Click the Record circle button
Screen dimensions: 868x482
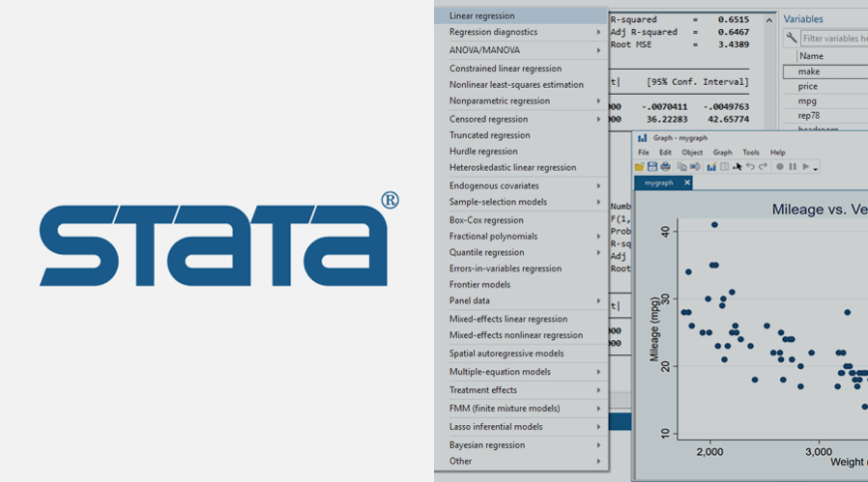779,167
